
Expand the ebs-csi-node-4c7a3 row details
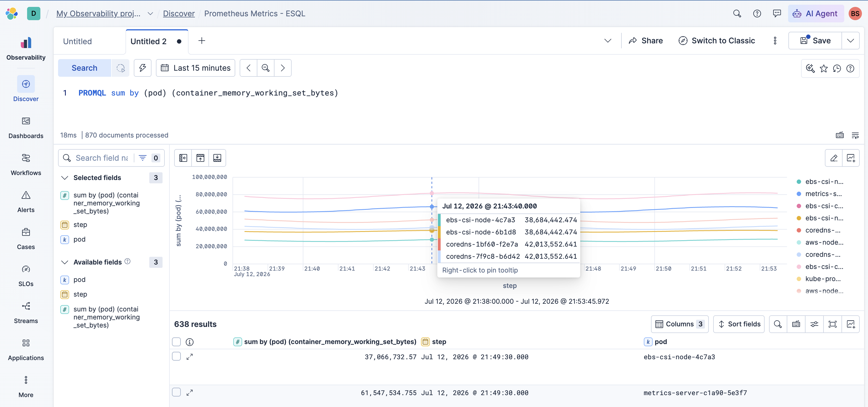(x=190, y=357)
